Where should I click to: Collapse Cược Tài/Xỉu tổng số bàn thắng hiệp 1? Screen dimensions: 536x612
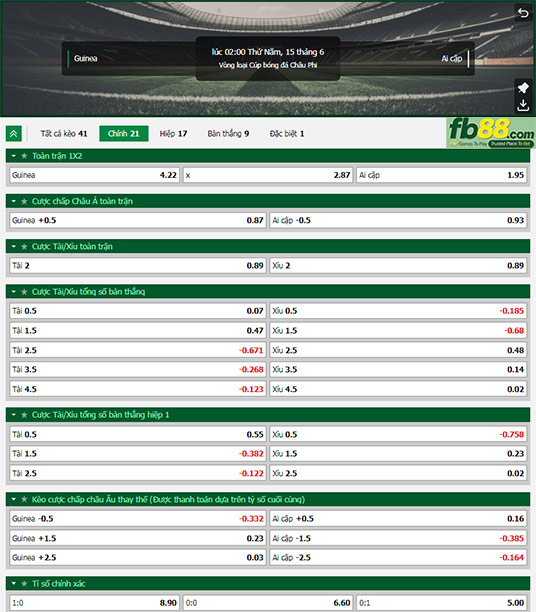[x=14, y=415]
